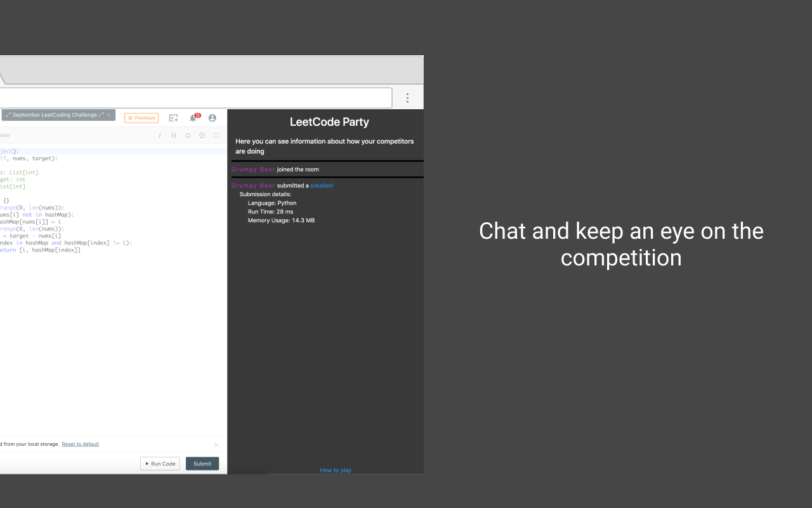Click Grumpy Bear in the submitted message
812x508 pixels.
253,185
